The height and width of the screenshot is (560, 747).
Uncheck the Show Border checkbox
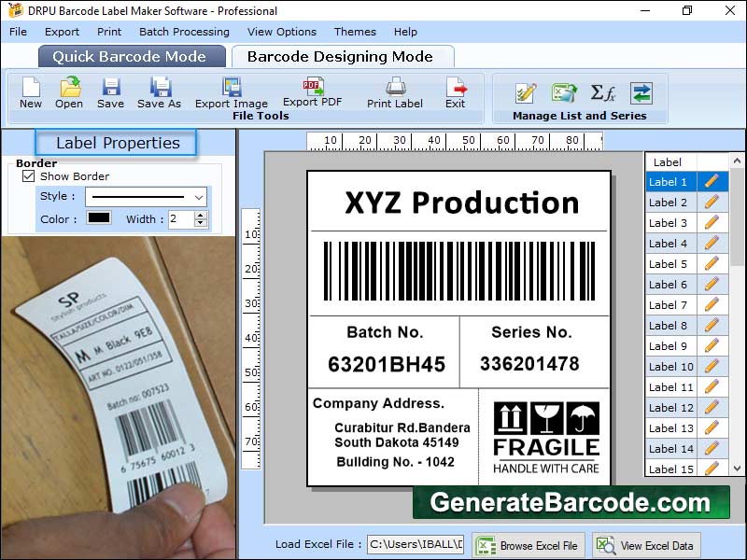tap(28, 176)
